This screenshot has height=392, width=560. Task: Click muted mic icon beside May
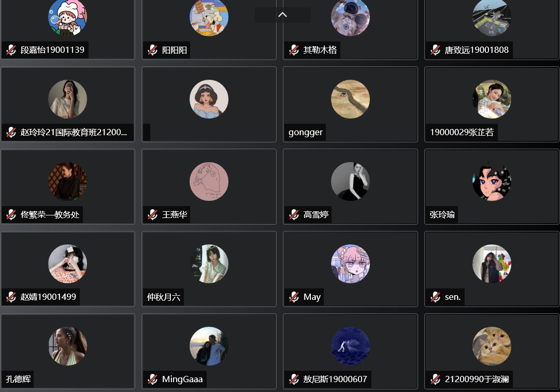(294, 297)
